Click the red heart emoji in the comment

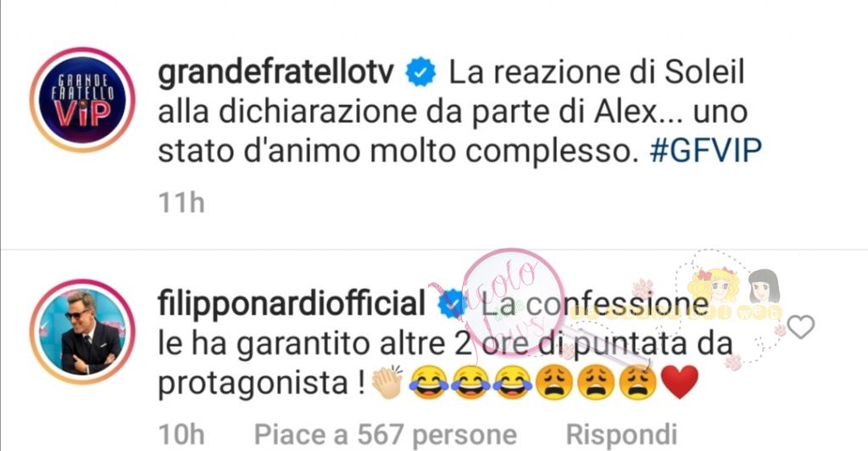[679, 382]
